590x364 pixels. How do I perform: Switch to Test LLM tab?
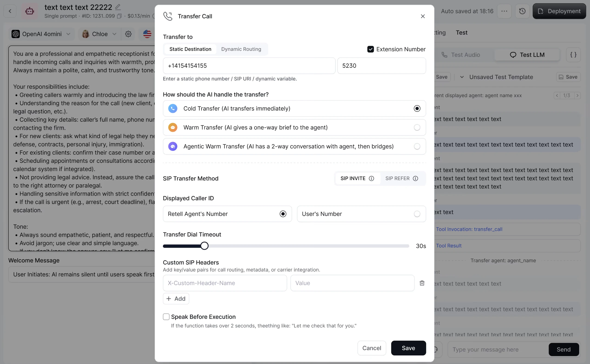pyautogui.click(x=527, y=55)
